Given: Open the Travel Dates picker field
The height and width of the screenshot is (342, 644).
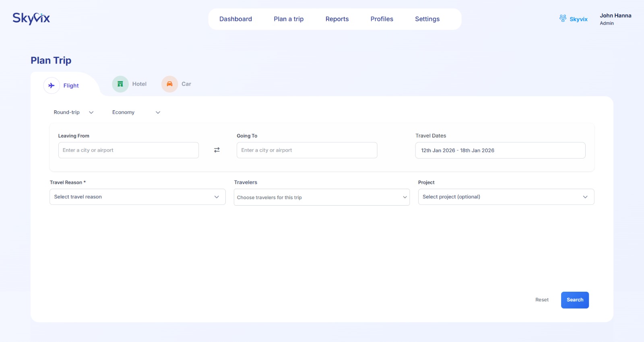Looking at the screenshot, I should tap(500, 150).
